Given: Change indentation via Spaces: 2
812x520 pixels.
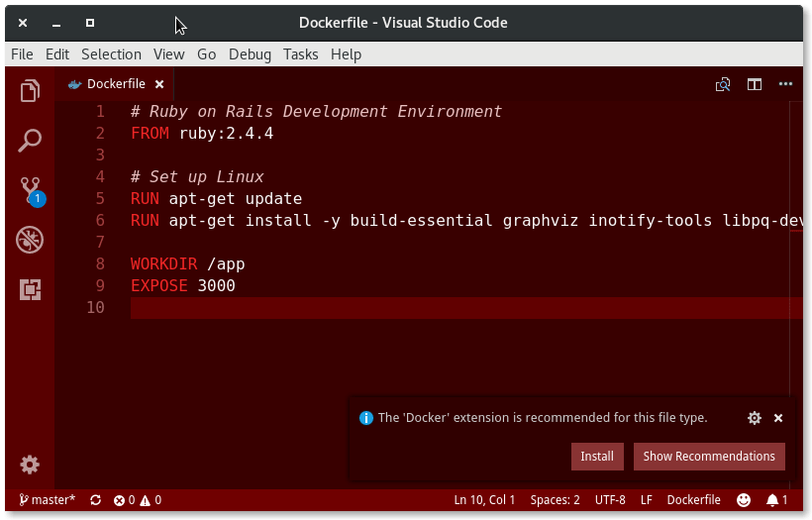Looking at the screenshot, I should (x=555, y=500).
